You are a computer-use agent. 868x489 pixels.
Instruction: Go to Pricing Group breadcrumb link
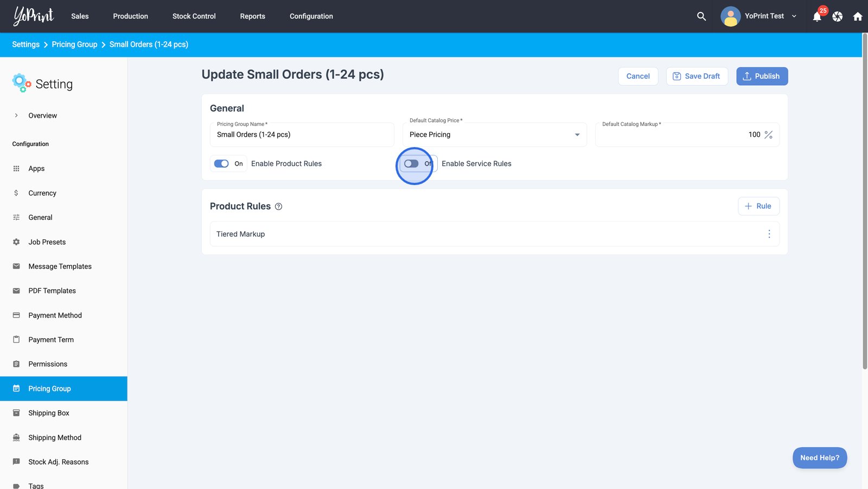pos(74,45)
